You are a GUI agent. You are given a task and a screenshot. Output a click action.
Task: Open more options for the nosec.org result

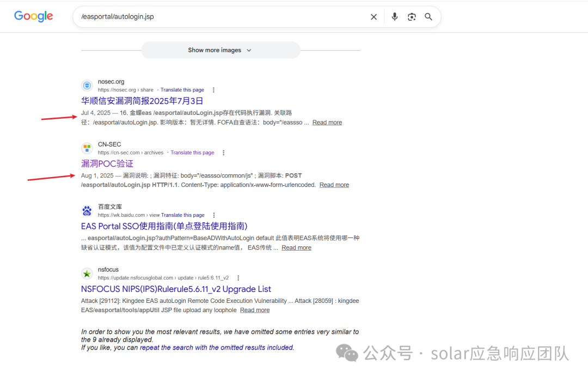[213, 90]
